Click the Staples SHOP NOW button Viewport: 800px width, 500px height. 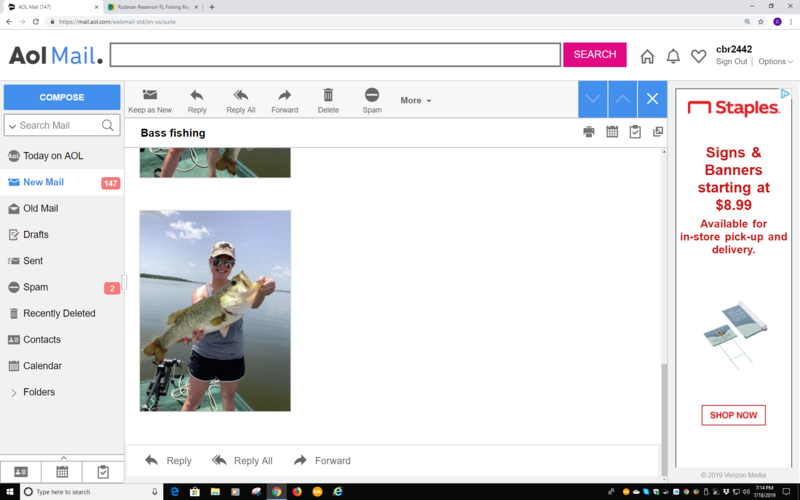tap(733, 415)
